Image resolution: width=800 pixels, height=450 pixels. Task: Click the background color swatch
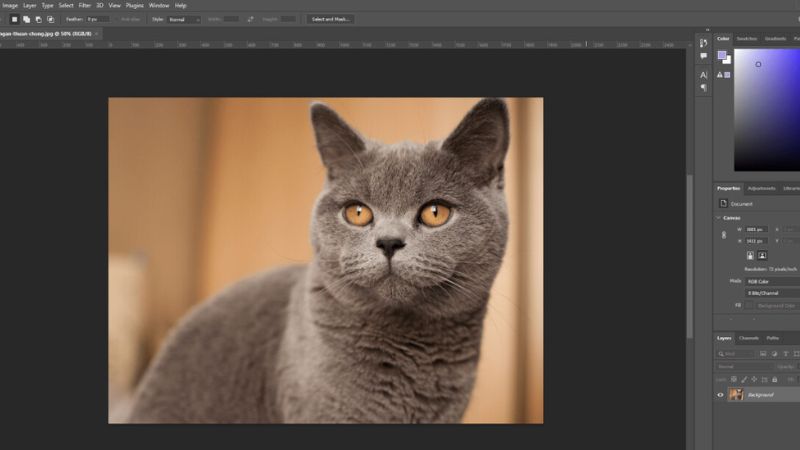(728, 61)
